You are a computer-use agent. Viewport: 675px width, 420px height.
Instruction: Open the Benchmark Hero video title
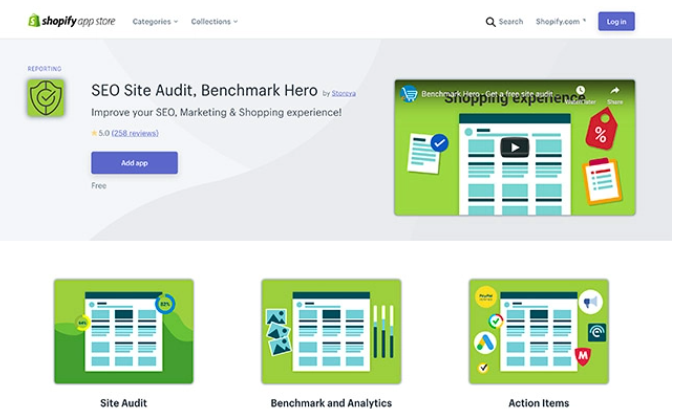pyautogui.click(x=487, y=93)
